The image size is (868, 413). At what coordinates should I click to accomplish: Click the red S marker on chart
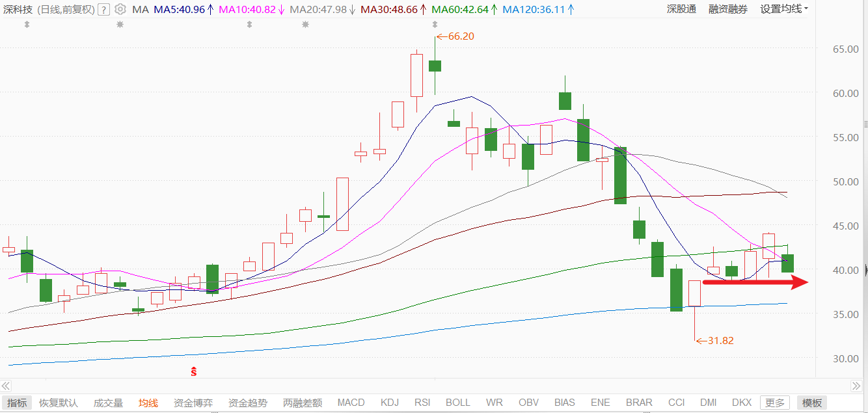[193, 372]
